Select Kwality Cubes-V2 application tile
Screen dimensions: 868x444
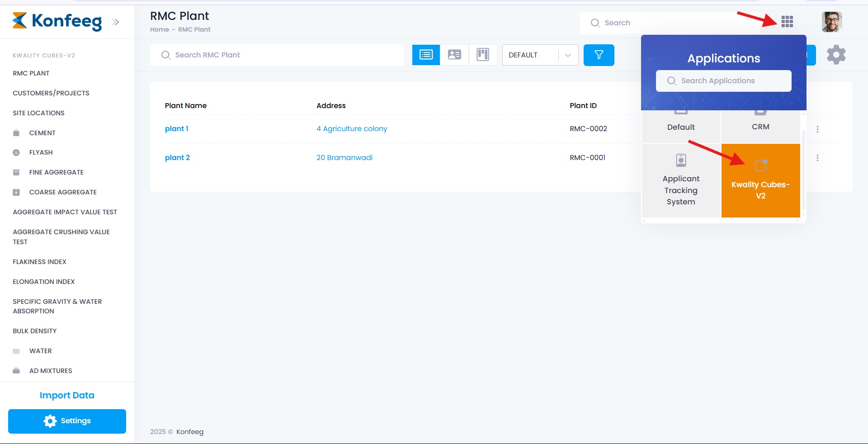coord(760,181)
